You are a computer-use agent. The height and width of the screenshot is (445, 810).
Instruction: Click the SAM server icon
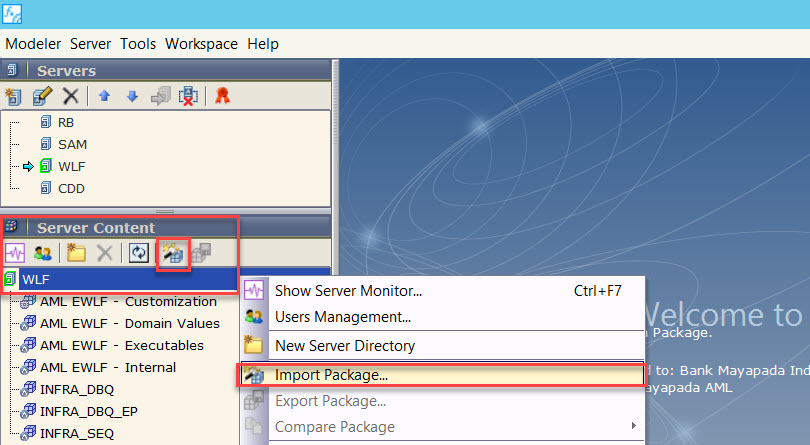point(45,144)
